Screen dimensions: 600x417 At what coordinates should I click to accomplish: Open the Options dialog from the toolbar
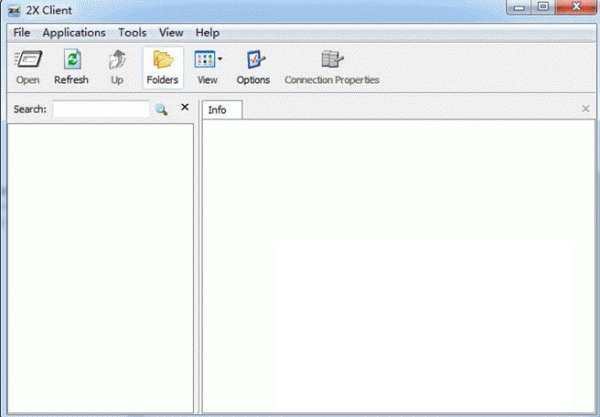(x=253, y=67)
